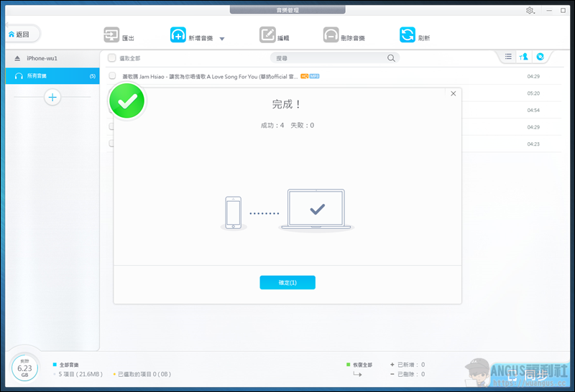
Task: Select 所有音樂 in the sidebar
Action: 50,75
